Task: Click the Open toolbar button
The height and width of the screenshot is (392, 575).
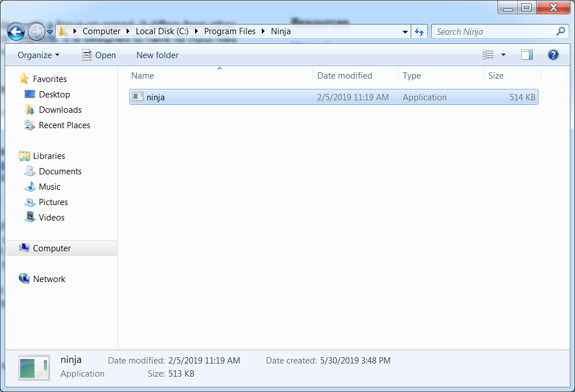Action: (x=99, y=55)
